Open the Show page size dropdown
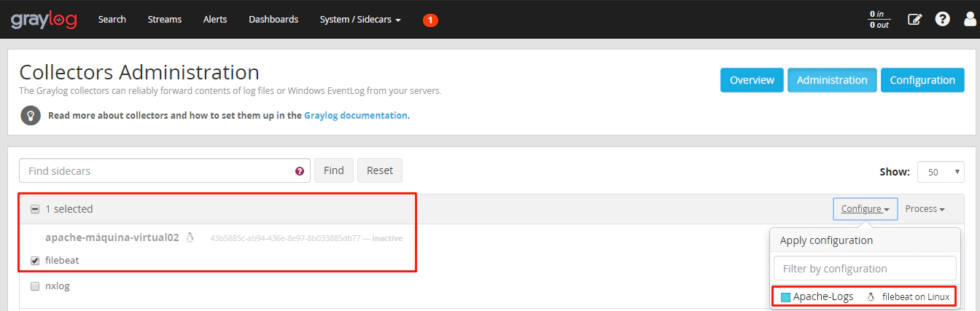 click(941, 172)
